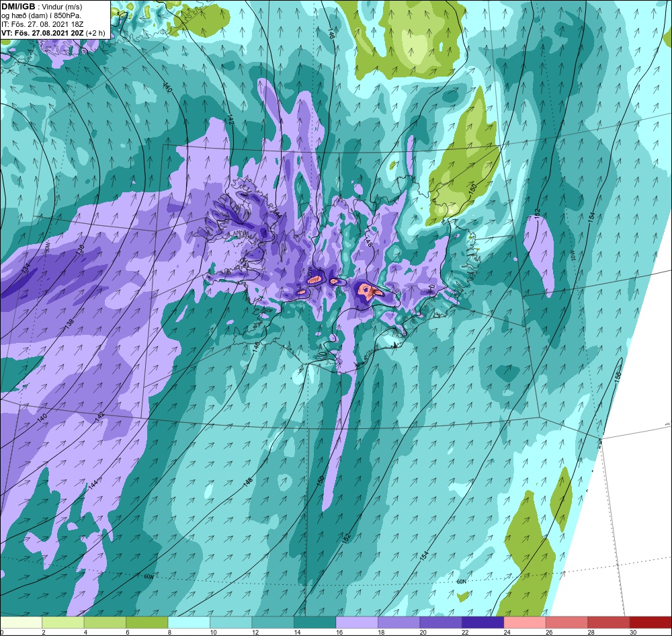Pick the 4–6 m/s green legend swatch
The width and height of the screenshot is (672, 636).
click(105, 623)
